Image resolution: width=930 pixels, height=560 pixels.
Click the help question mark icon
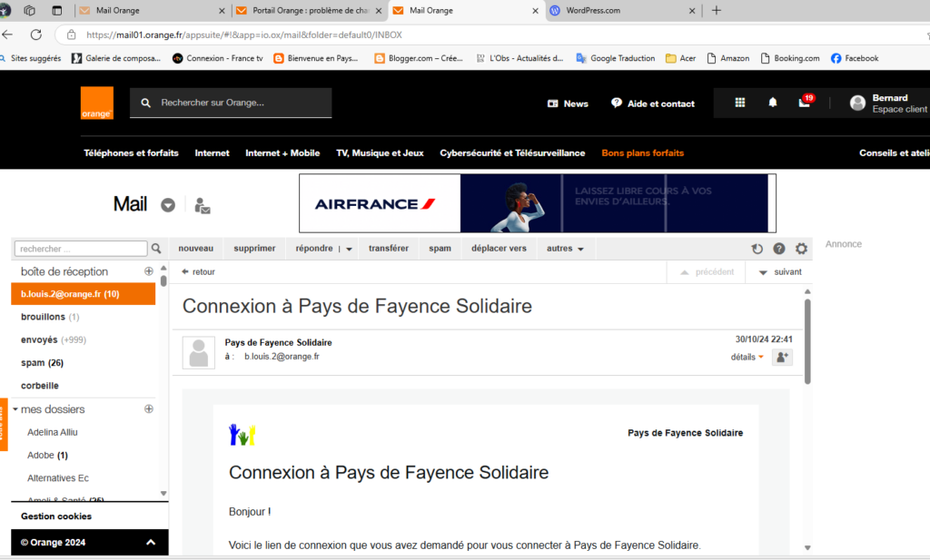[x=779, y=249]
